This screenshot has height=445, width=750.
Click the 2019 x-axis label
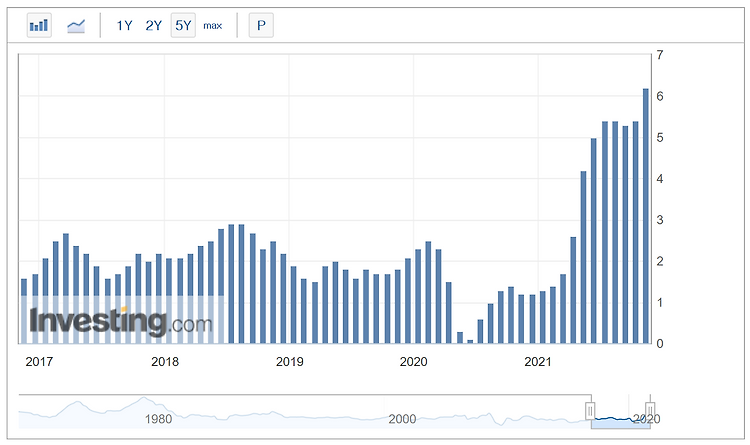[289, 362]
